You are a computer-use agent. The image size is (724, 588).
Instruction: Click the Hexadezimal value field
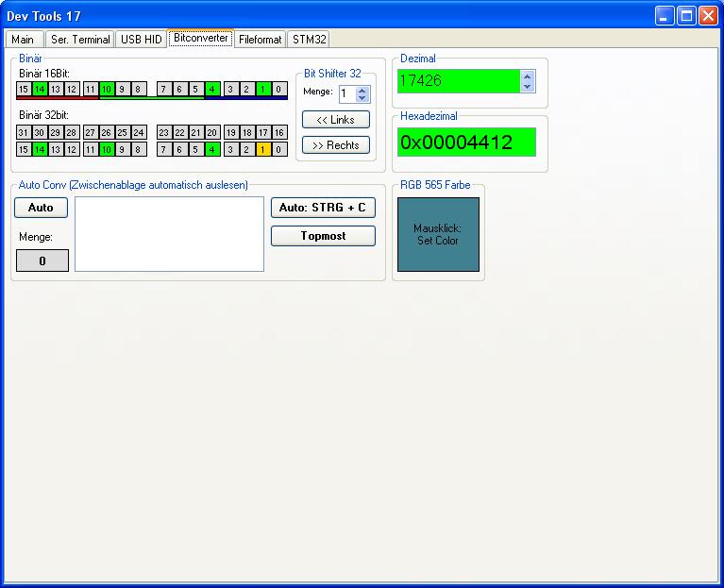(x=466, y=143)
